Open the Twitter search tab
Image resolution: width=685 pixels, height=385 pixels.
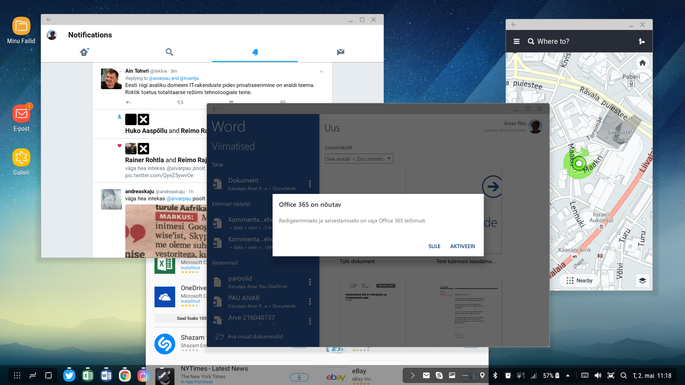pyautogui.click(x=170, y=52)
